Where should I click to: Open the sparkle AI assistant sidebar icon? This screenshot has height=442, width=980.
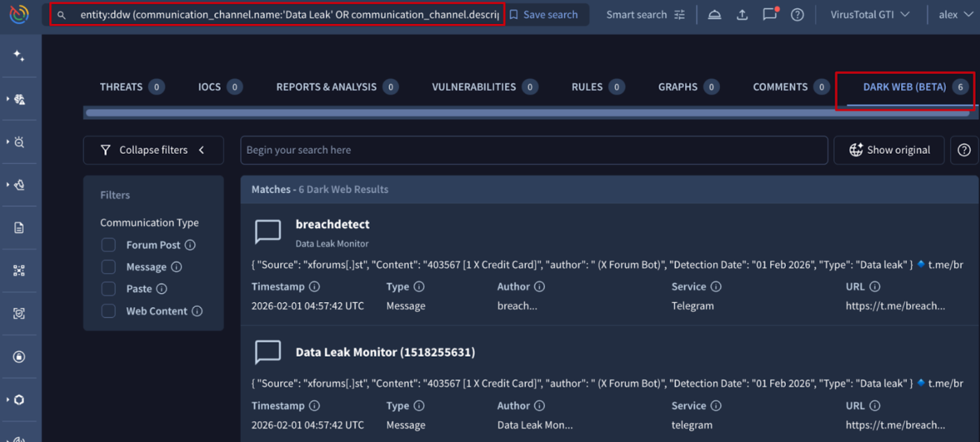click(x=19, y=56)
